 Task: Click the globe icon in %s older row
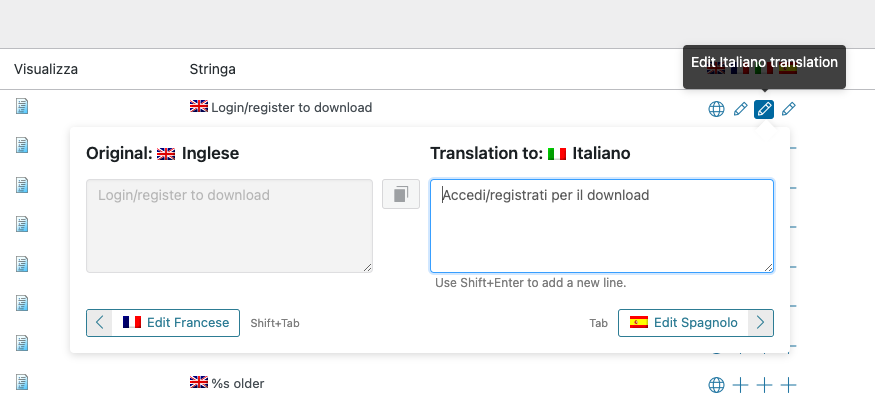716,385
